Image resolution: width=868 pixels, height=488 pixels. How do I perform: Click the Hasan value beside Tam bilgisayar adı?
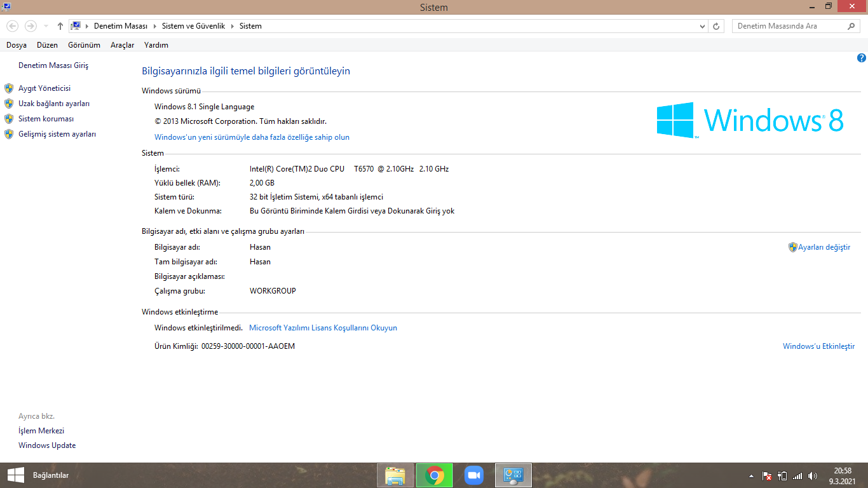coord(260,262)
